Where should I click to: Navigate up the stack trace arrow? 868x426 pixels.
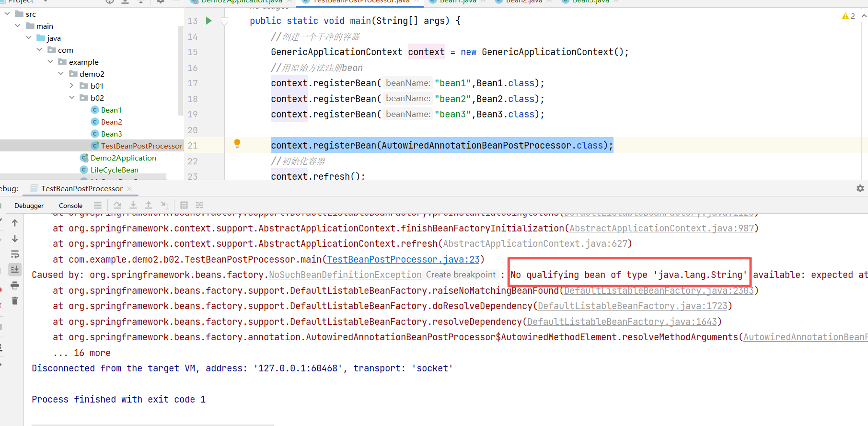coord(15,223)
